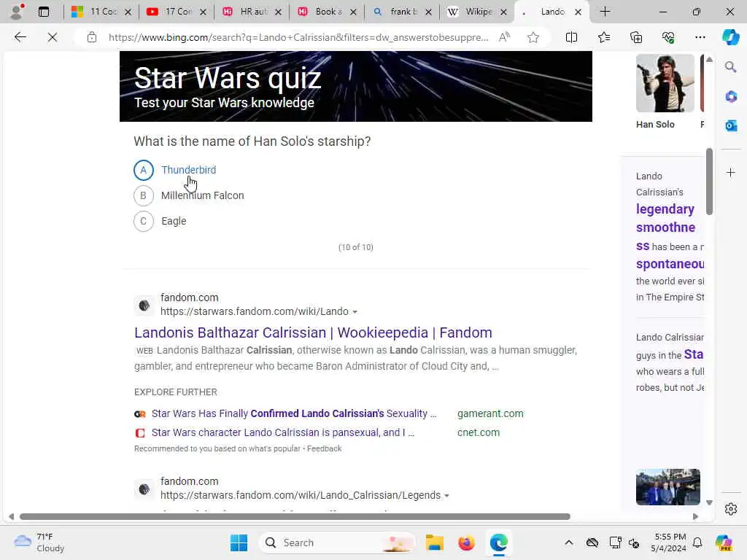Add this page to favorites star

[x=533, y=37]
